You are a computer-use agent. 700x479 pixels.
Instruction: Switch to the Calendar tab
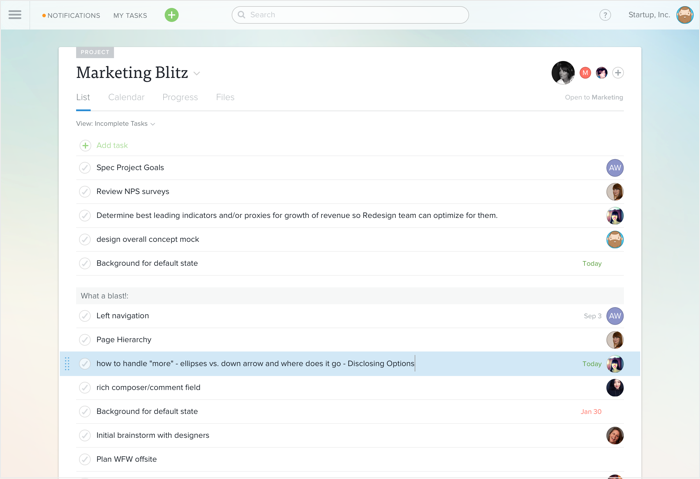click(126, 97)
